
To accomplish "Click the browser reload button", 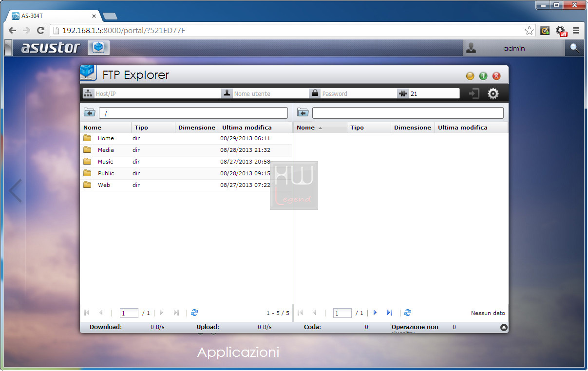I will click(40, 31).
